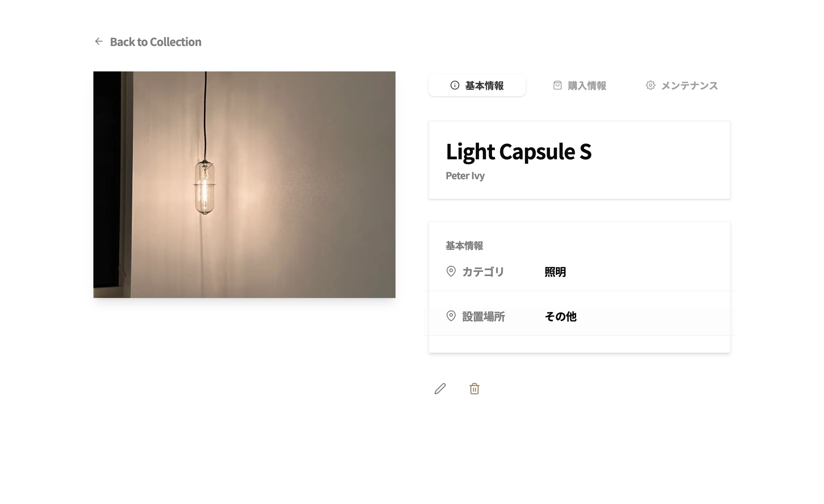The image size is (824, 504).
Task: Click the gear icon on メンテナンス tab
Action: (x=650, y=85)
